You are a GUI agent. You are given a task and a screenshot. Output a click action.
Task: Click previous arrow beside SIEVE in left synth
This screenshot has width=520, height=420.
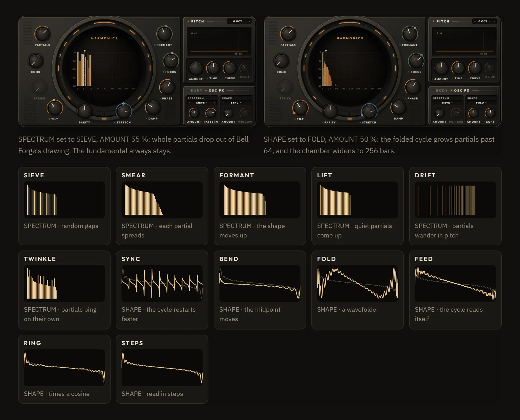click(x=189, y=103)
